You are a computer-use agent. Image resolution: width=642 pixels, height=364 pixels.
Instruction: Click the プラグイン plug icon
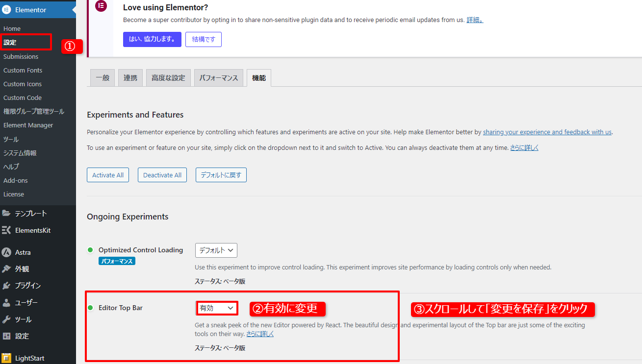pyautogui.click(x=6, y=286)
